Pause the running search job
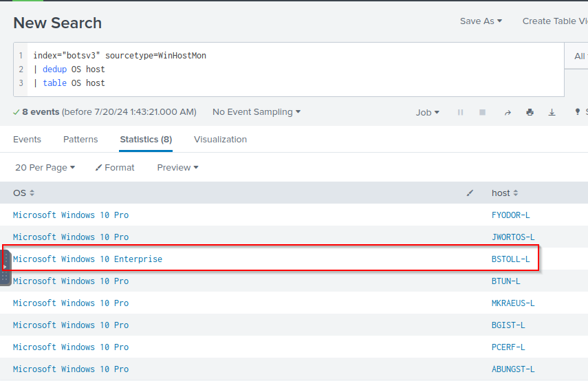The image size is (588, 390). point(460,112)
